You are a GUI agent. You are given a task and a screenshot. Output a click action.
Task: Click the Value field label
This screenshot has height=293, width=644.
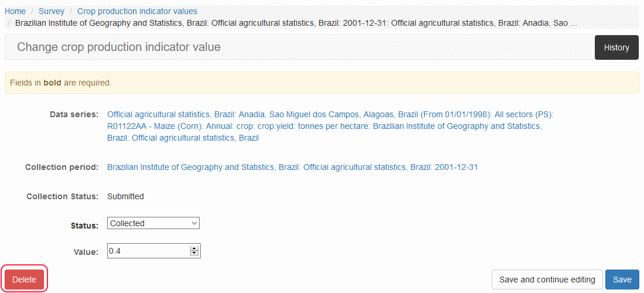[x=85, y=252]
